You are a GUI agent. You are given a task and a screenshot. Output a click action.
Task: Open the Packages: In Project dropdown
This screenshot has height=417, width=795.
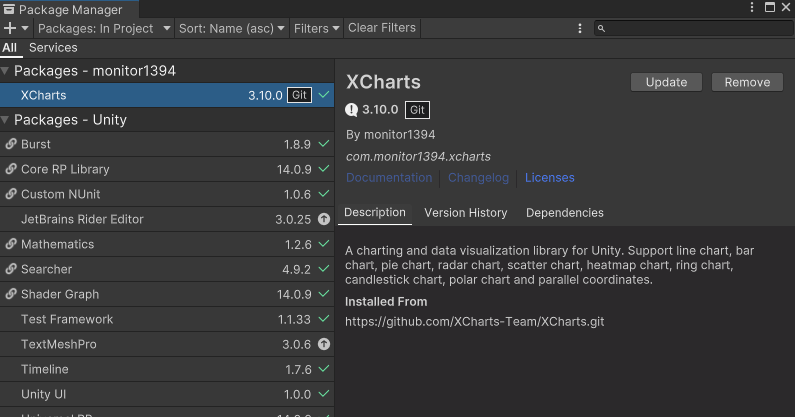[x=104, y=28]
